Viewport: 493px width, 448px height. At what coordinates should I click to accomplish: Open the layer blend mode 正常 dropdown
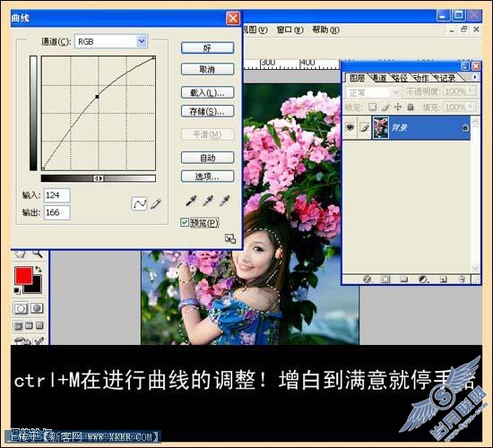pos(373,92)
